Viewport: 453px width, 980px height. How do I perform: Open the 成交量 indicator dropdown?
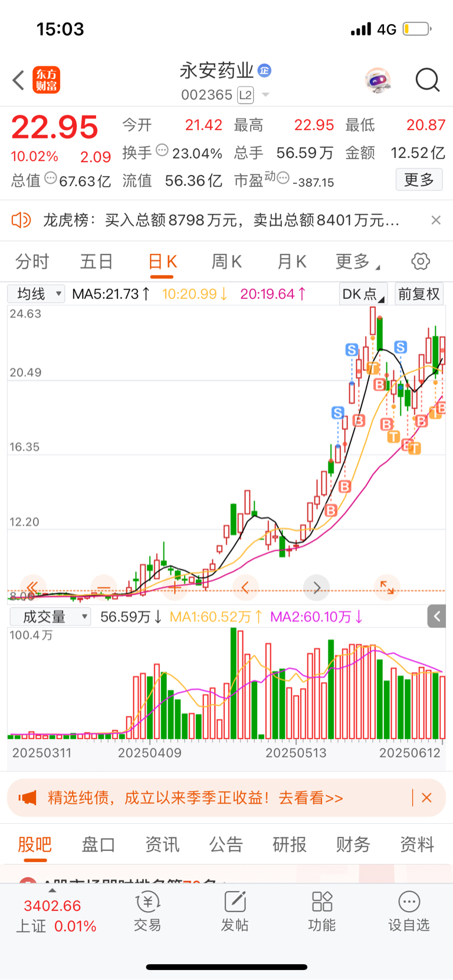pyautogui.click(x=50, y=617)
